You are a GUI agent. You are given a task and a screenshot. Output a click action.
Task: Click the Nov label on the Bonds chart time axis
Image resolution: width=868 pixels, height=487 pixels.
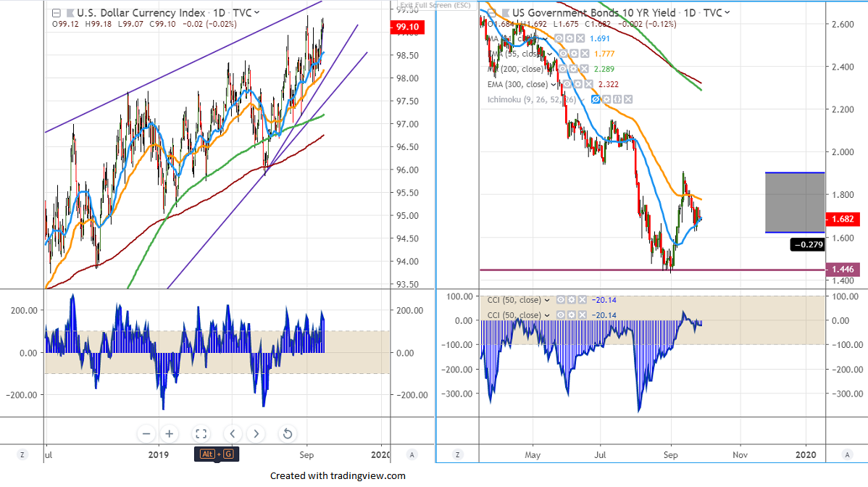tap(740, 455)
